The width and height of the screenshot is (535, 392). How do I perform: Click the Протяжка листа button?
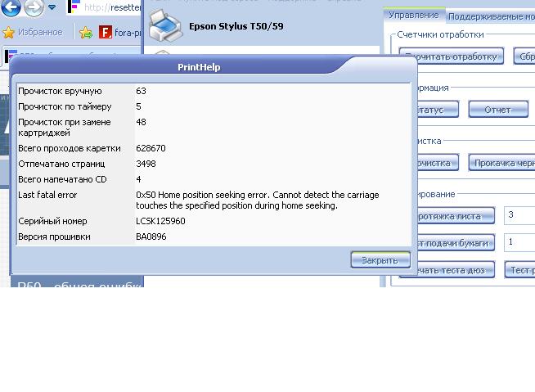pyautogui.click(x=456, y=216)
